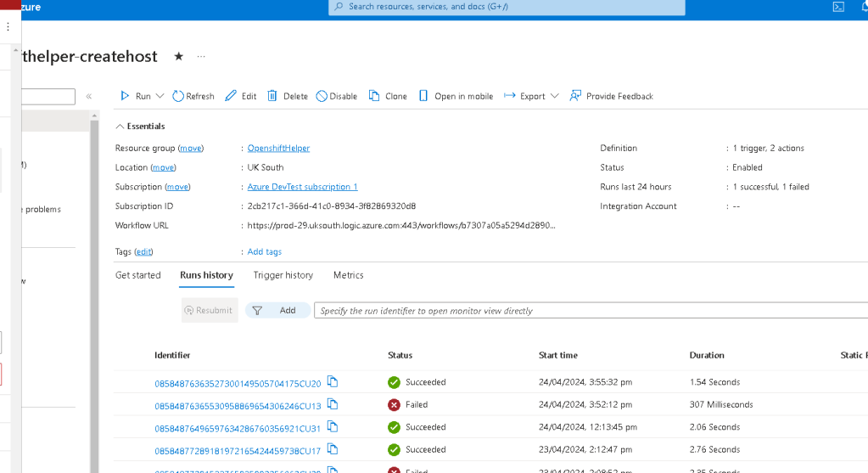Open the Cloud Shell icon in header
Viewport: 868px width, 473px height.
pos(838,7)
